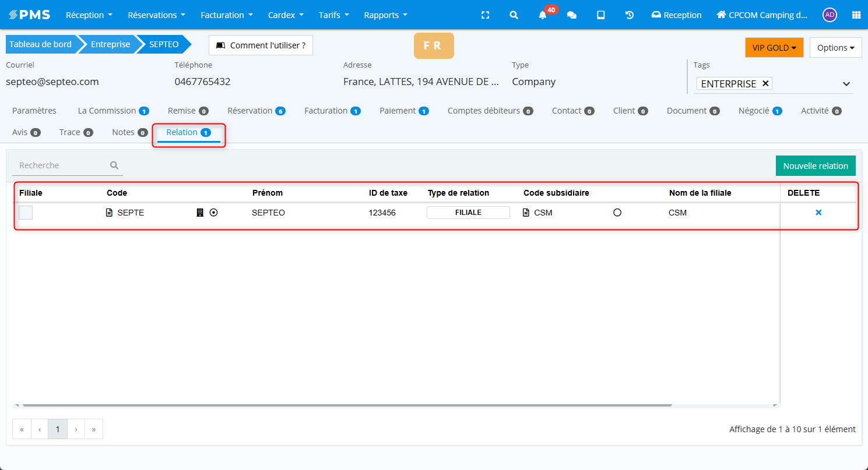Click the history clock icon
The width and height of the screenshot is (868, 470).
point(630,15)
